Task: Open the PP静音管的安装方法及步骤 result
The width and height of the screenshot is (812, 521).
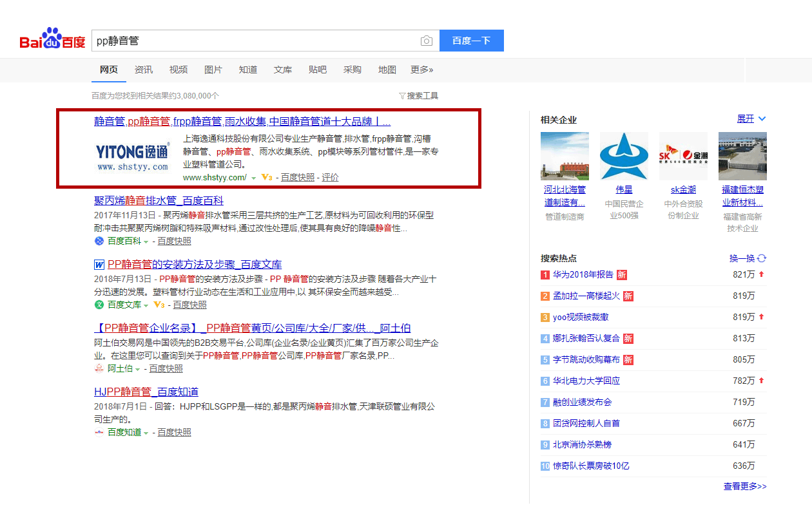Action: [x=195, y=265]
